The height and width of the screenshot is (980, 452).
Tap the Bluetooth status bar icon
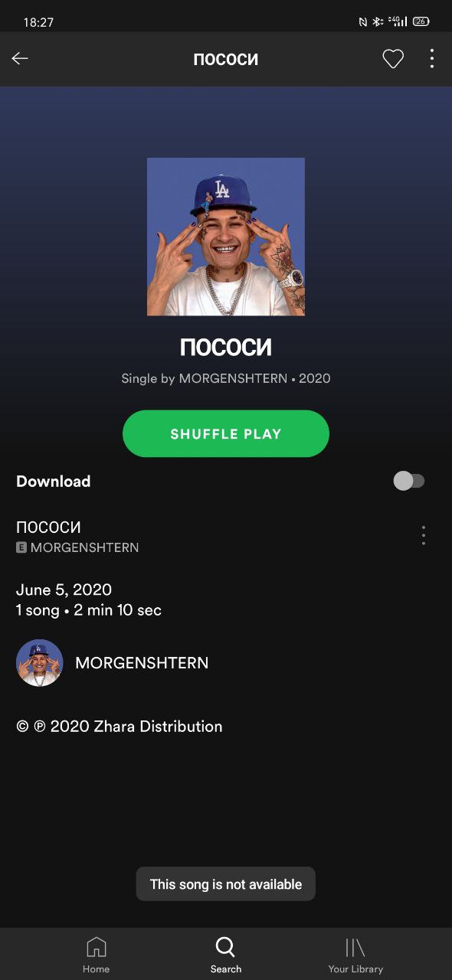point(378,22)
